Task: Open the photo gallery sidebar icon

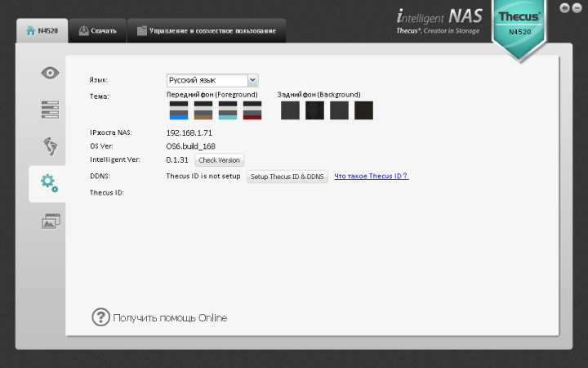Action: 51,221
